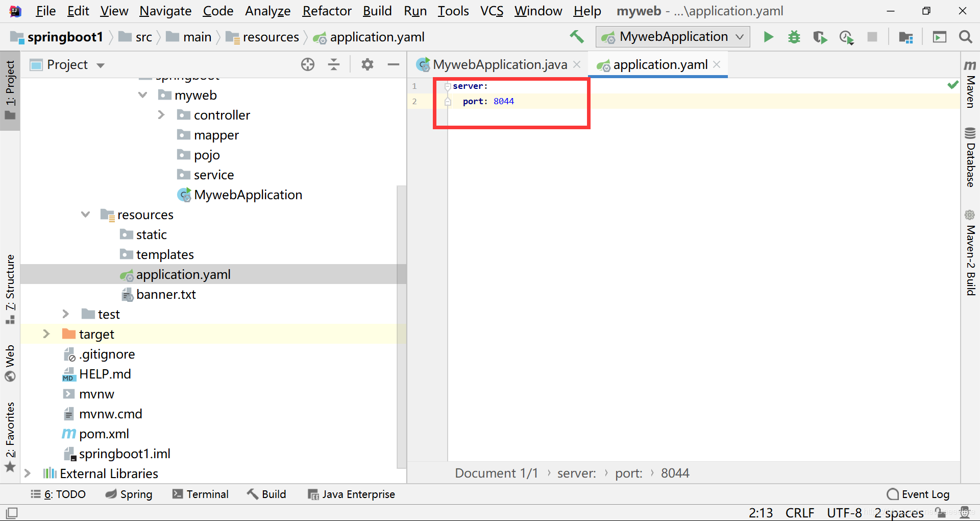Select banner.txt in project tree
The width and height of the screenshot is (980, 521).
[x=159, y=294]
